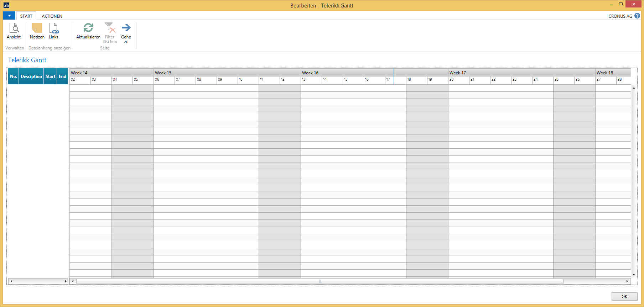Click the Telerikk Gantt page heading
The height and width of the screenshot is (307, 644).
click(x=27, y=60)
